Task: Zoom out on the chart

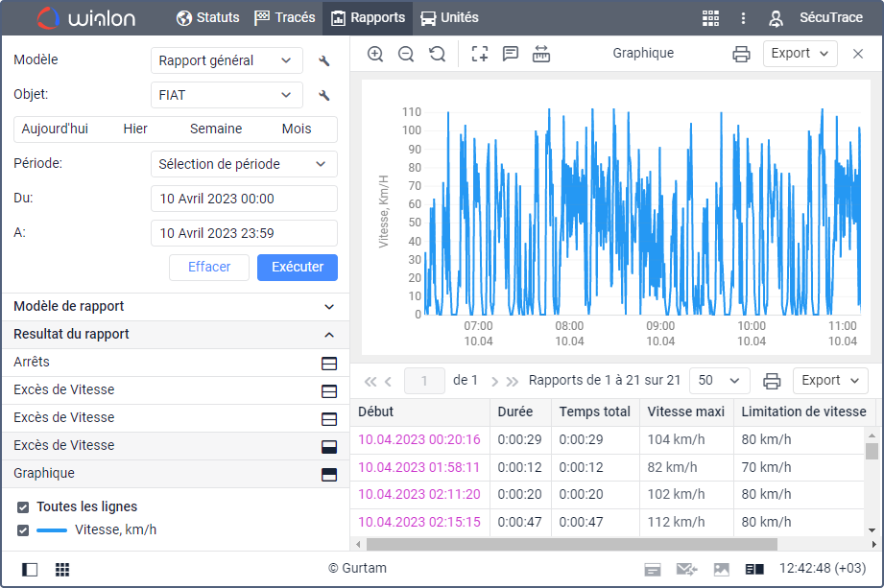Action: (406, 54)
